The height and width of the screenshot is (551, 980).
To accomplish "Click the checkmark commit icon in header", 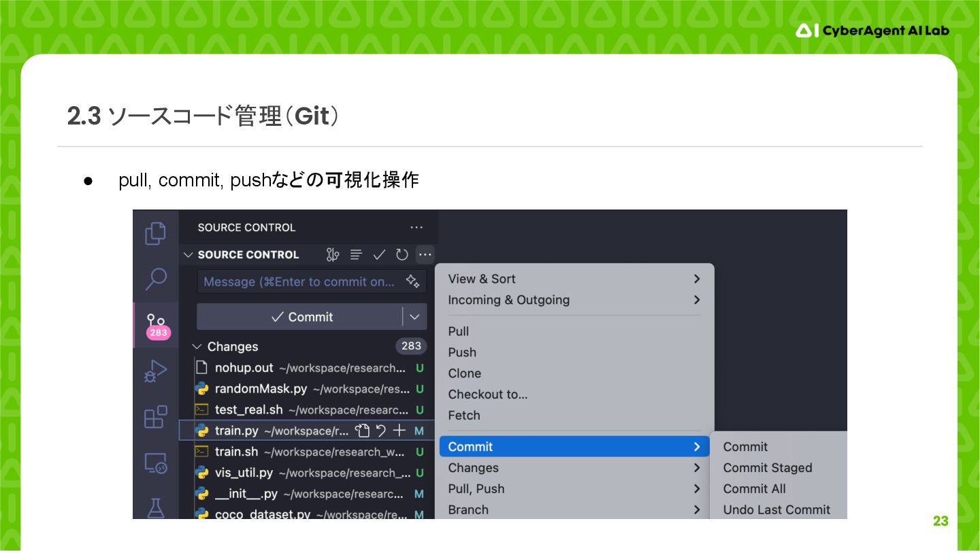I will (x=379, y=254).
